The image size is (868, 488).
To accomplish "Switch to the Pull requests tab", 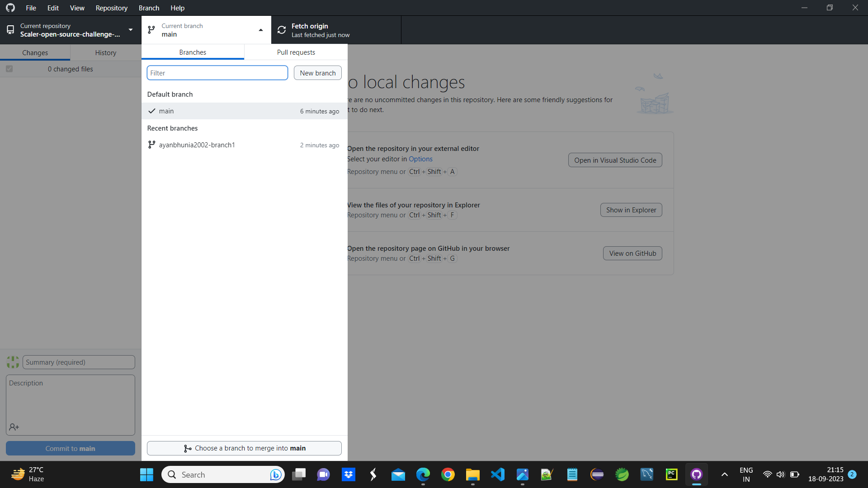I will 296,52.
